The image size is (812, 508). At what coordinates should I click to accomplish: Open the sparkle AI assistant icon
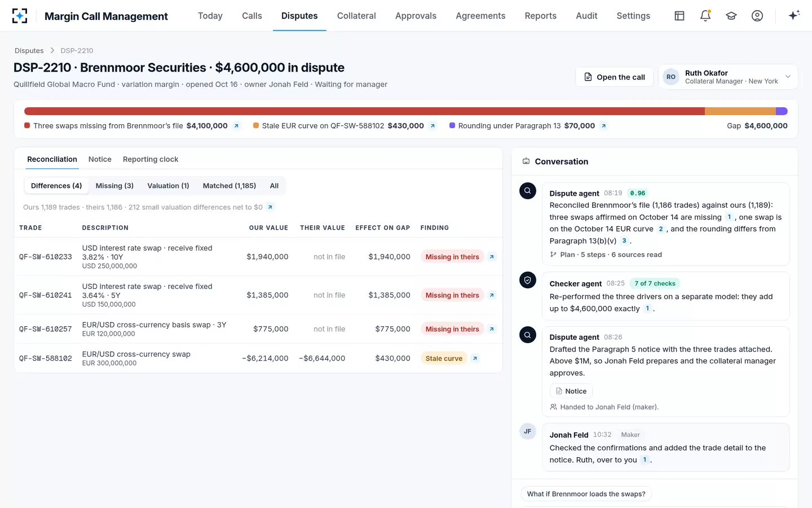[794, 16]
